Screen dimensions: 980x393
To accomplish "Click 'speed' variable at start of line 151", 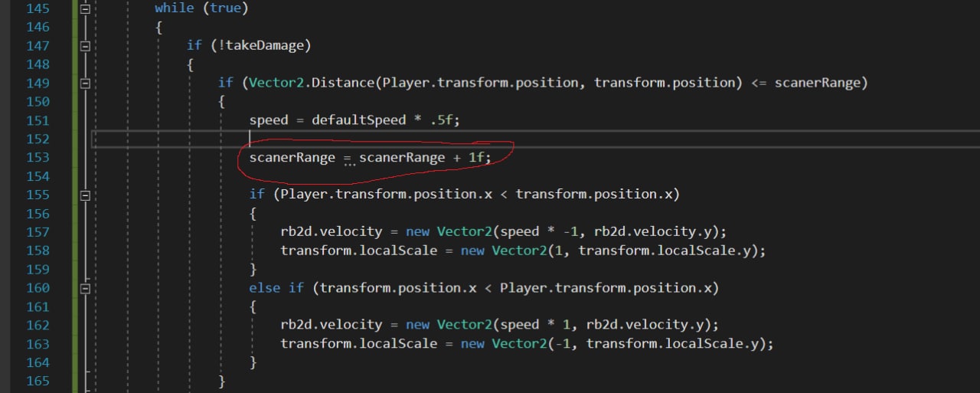I will tap(268, 120).
